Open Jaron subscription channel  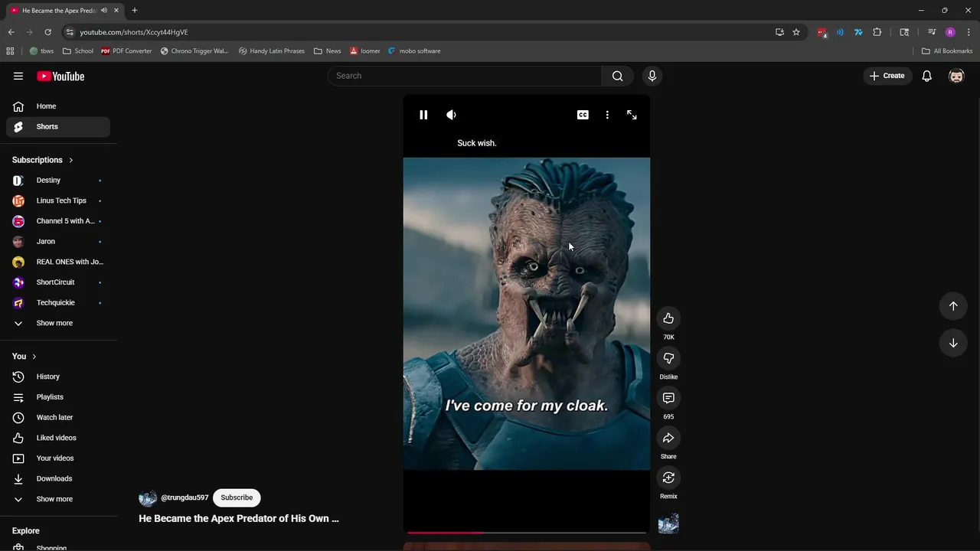tap(58, 241)
